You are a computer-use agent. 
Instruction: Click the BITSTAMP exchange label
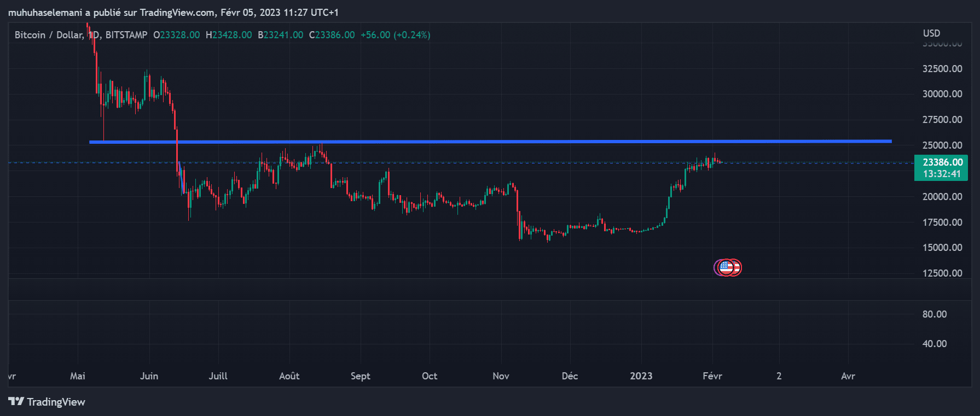(126, 35)
